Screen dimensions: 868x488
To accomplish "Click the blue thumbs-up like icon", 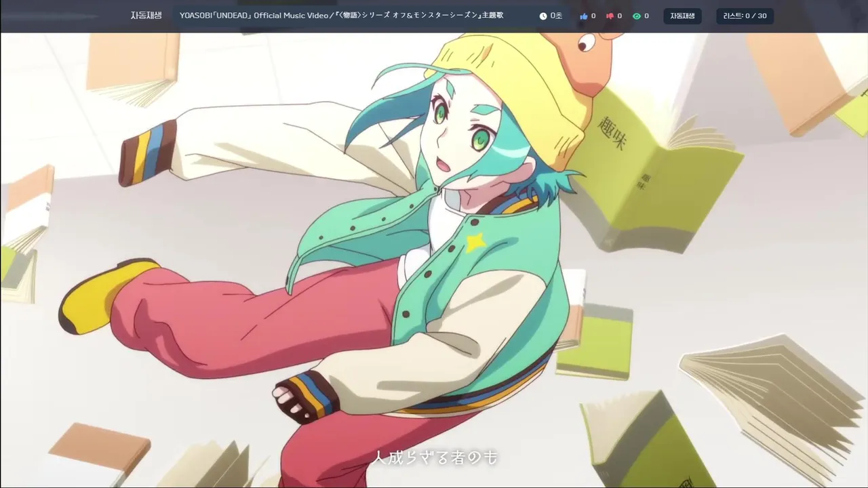I will click(583, 16).
